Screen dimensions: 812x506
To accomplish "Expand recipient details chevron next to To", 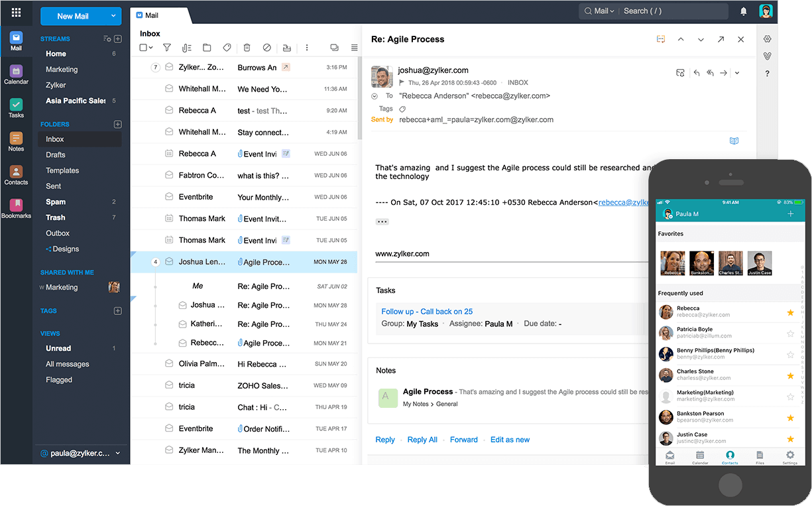I will click(x=375, y=96).
